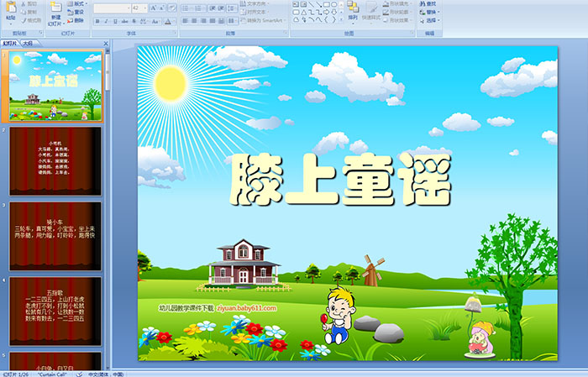This screenshot has height=377, width=588.
Task: Activate the Format Painter brush
Action: [24, 20]
